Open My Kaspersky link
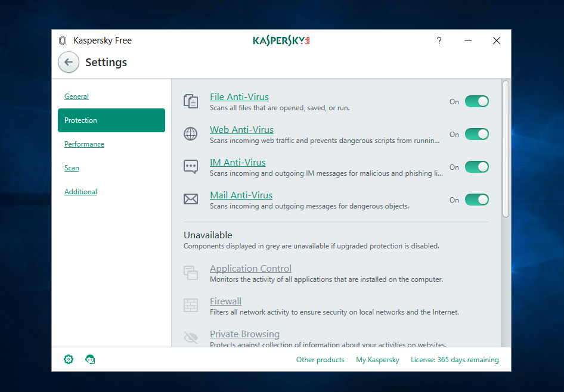This screenshot has height=392, width=564. pos(377,360)
